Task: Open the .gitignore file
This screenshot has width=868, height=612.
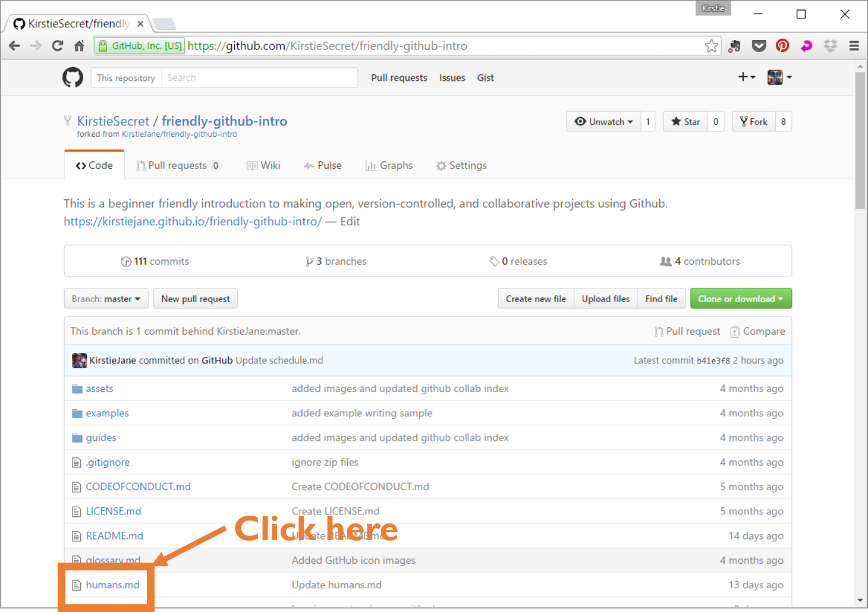Action: 108,462
